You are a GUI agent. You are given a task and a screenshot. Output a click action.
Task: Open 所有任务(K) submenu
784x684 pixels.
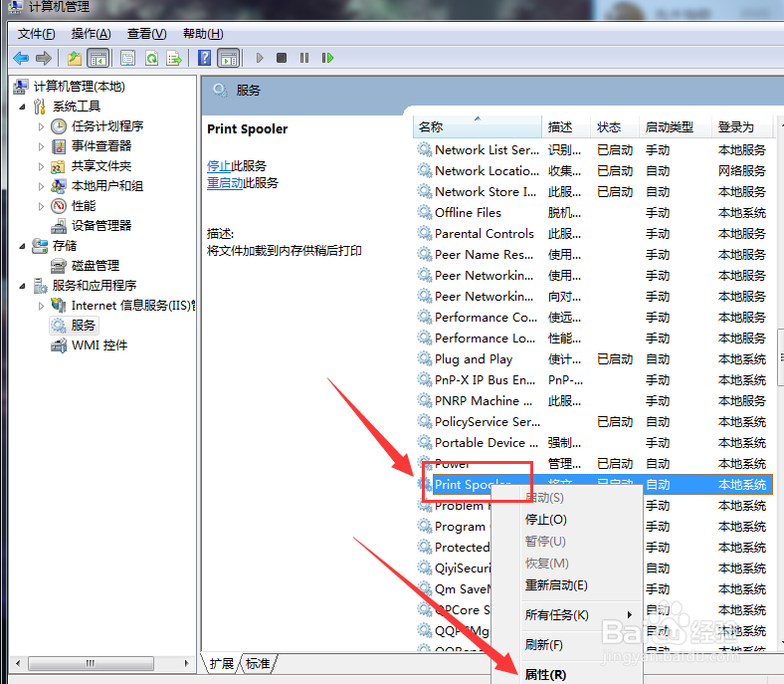[x=567, y=615]
